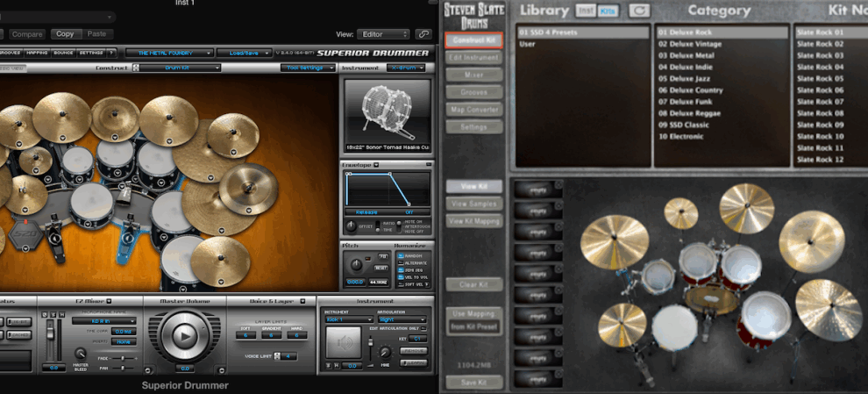Open The Metal Foundry library dropdown
Image resolution: width=868 pixels, height=394 pixels.
[169, 53]
